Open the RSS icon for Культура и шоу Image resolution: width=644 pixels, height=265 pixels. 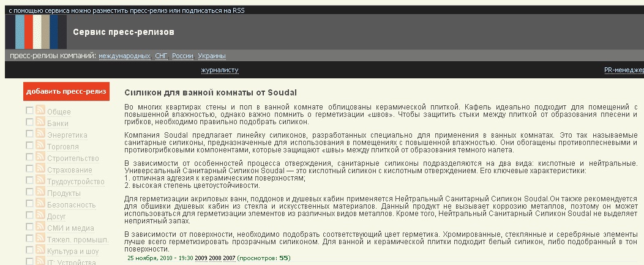tap(40, 249)
